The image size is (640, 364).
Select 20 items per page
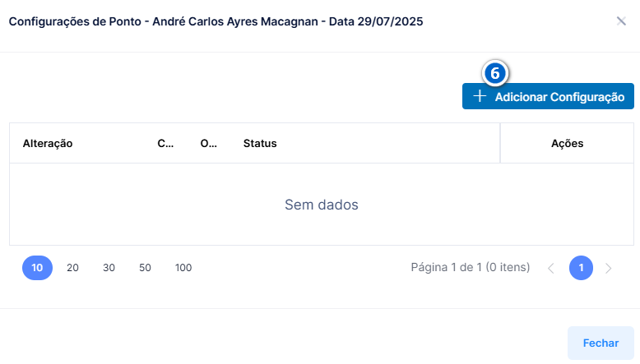tap(72, 268)
